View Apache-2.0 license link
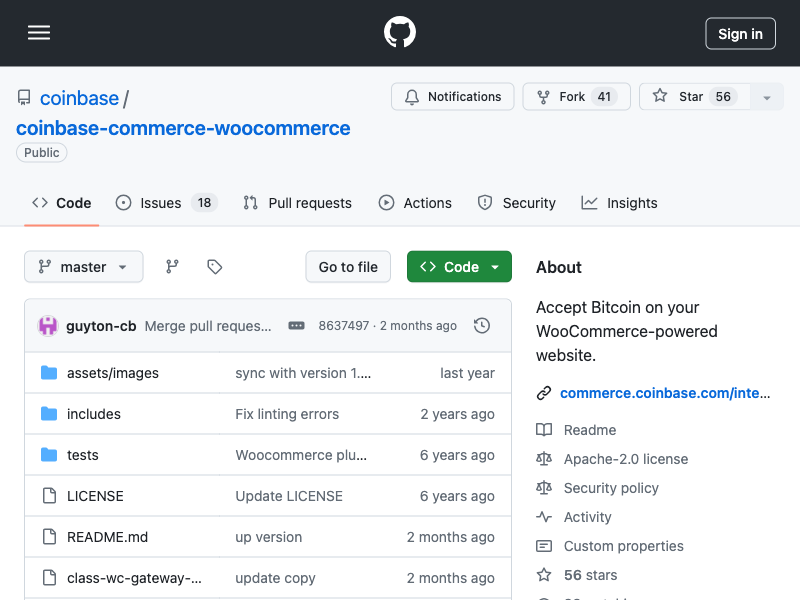Viewport: 800px width, 600px height. pos(626,459)
